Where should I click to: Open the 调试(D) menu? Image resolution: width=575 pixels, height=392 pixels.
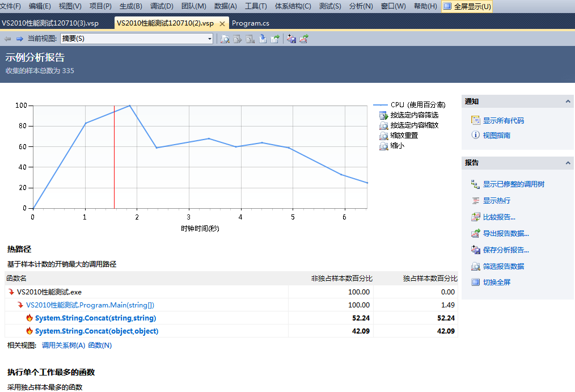click(162, 6)
